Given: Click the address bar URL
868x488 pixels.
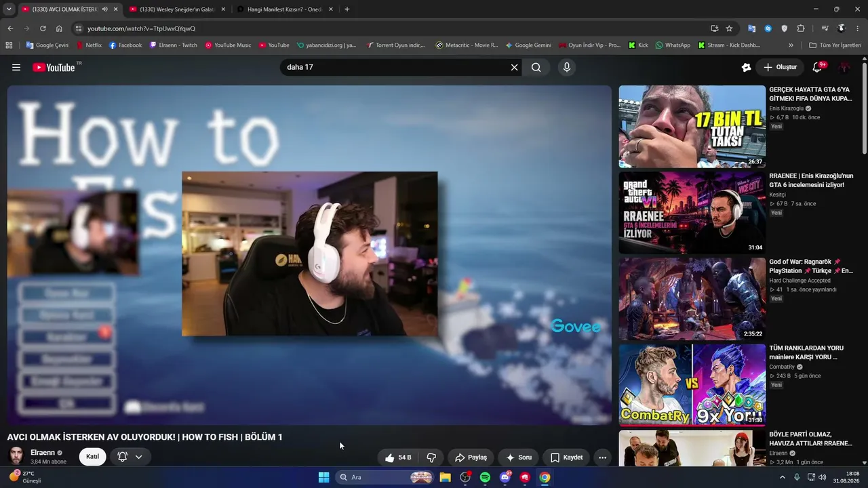Looking at the screenshot, I should (141, 28).
